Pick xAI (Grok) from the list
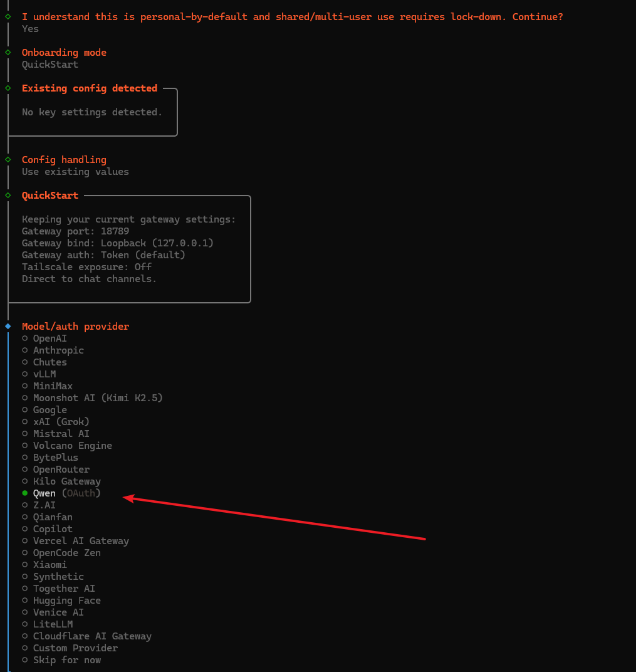The width and height of the screenshot is (636, 672). pyautogui.click(x=56, y=422)
